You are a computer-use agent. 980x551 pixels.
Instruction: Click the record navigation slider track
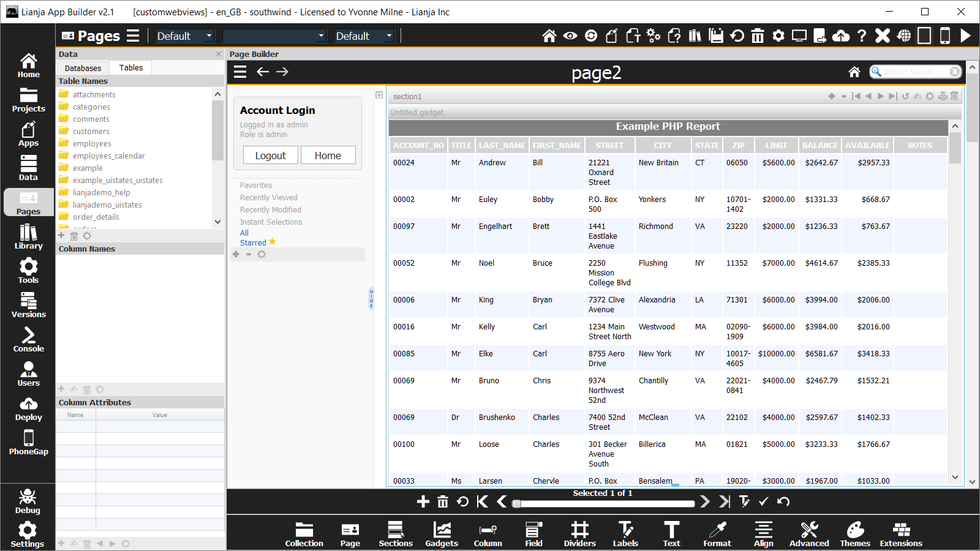pyautogui.click(x=605, y=504)
